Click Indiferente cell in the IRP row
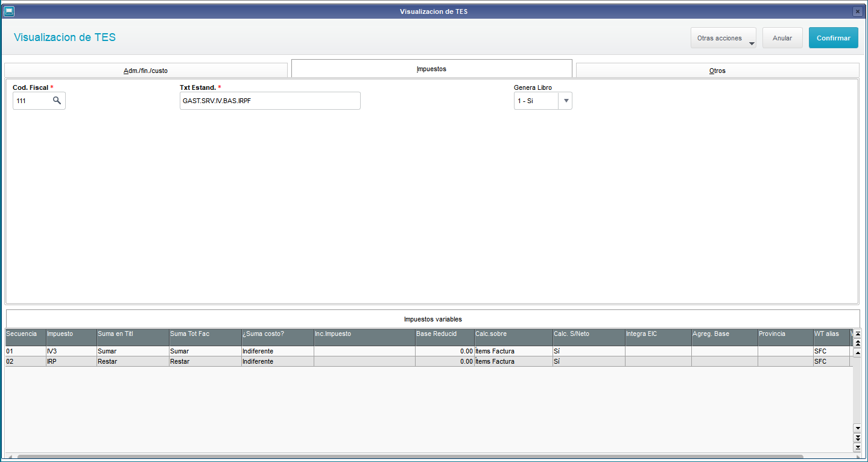The height and width of the screenshot is (462, 868). coord(277,361)
